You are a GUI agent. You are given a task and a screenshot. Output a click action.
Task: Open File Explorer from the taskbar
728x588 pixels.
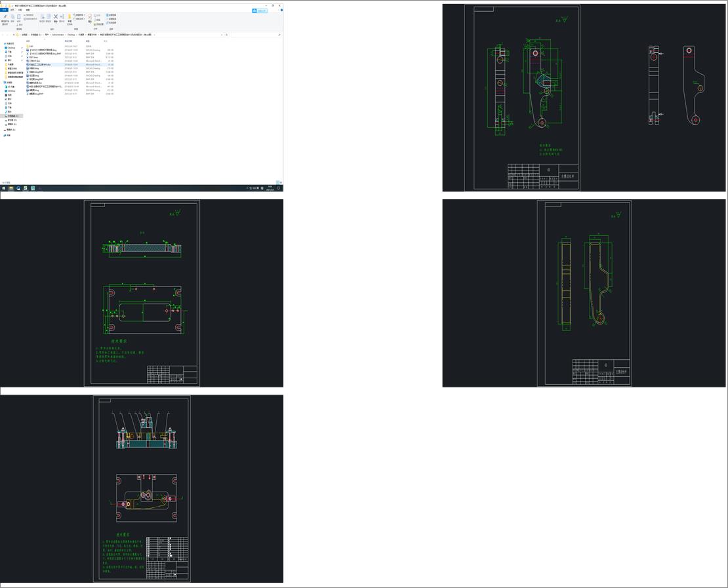[x=11, y=188]
